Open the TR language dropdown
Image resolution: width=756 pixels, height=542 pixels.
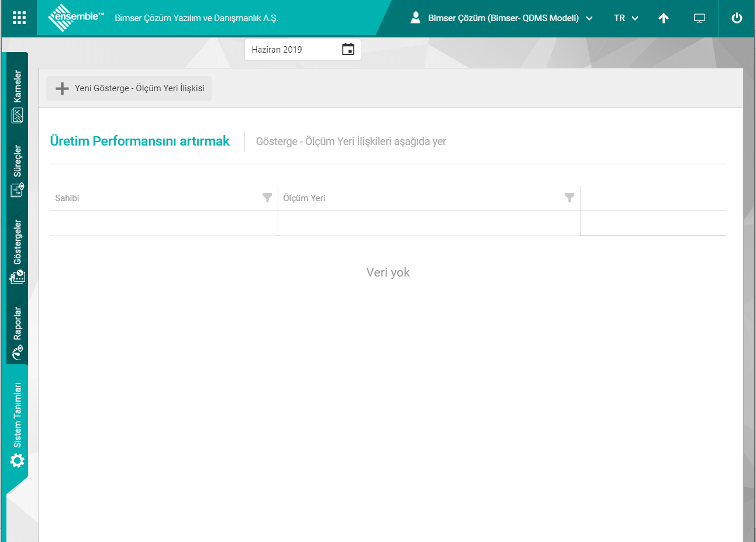[x=626, y=18]
